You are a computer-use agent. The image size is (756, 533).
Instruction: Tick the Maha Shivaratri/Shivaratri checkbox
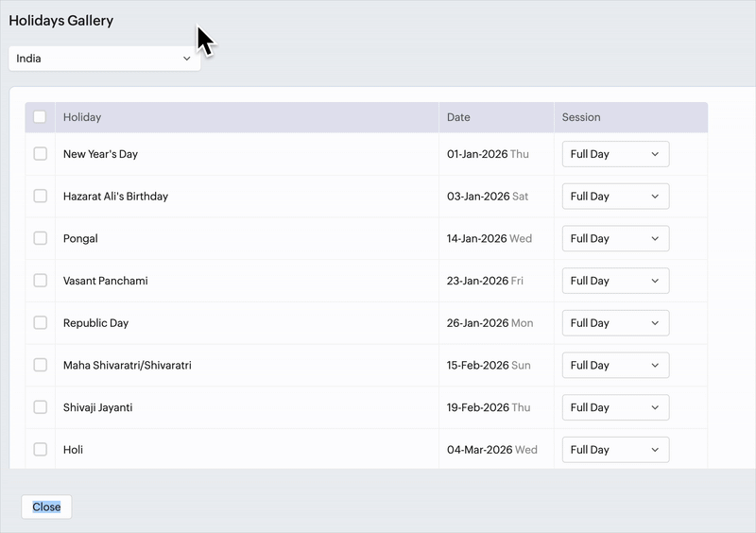click(40, 365)
